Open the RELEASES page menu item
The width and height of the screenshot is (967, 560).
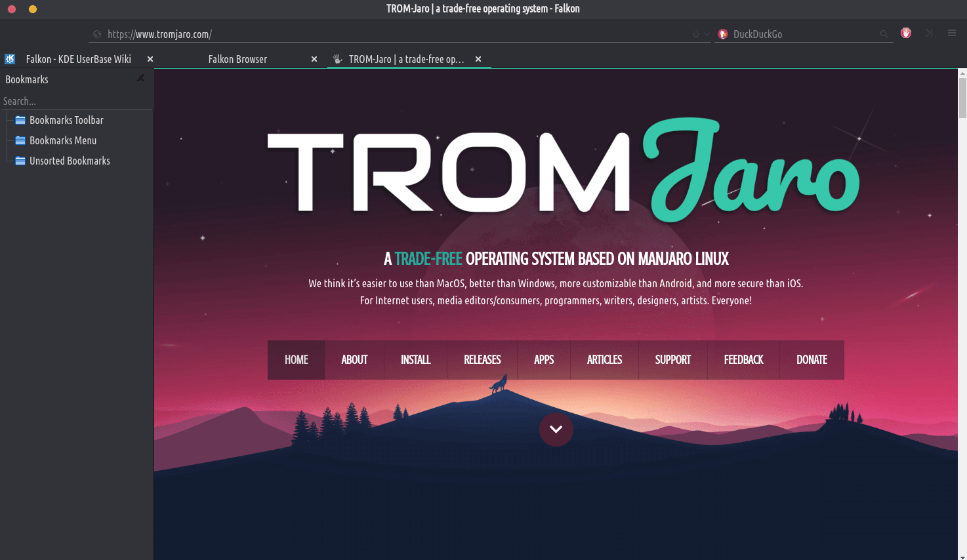(x=482, y=360)
